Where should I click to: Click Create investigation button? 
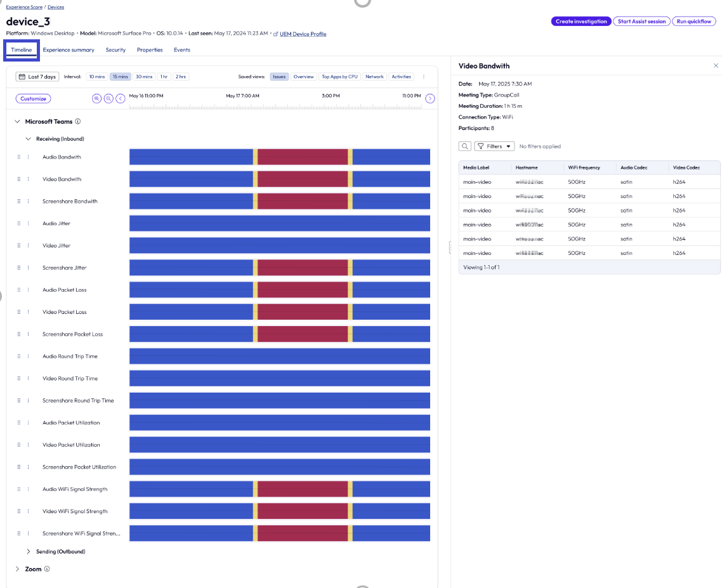pos(581,22)
